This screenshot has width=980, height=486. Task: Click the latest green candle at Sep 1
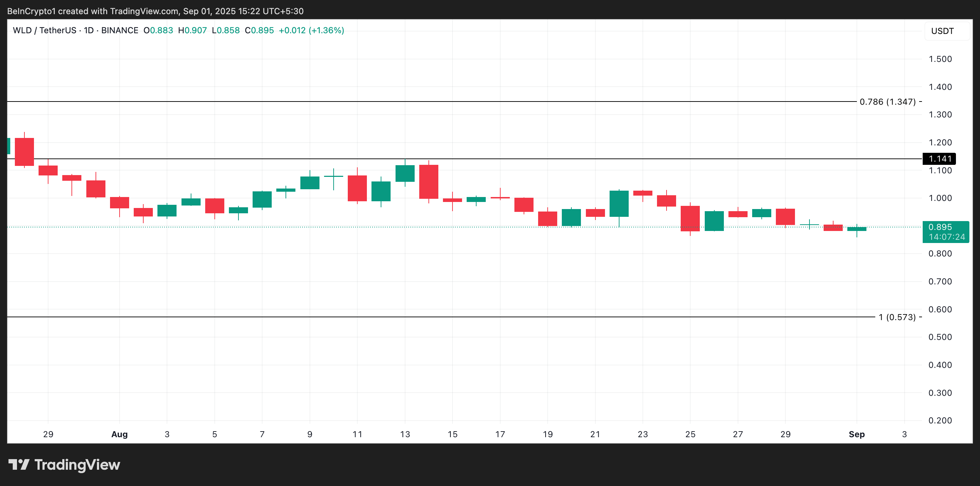(x=857, y=229)
